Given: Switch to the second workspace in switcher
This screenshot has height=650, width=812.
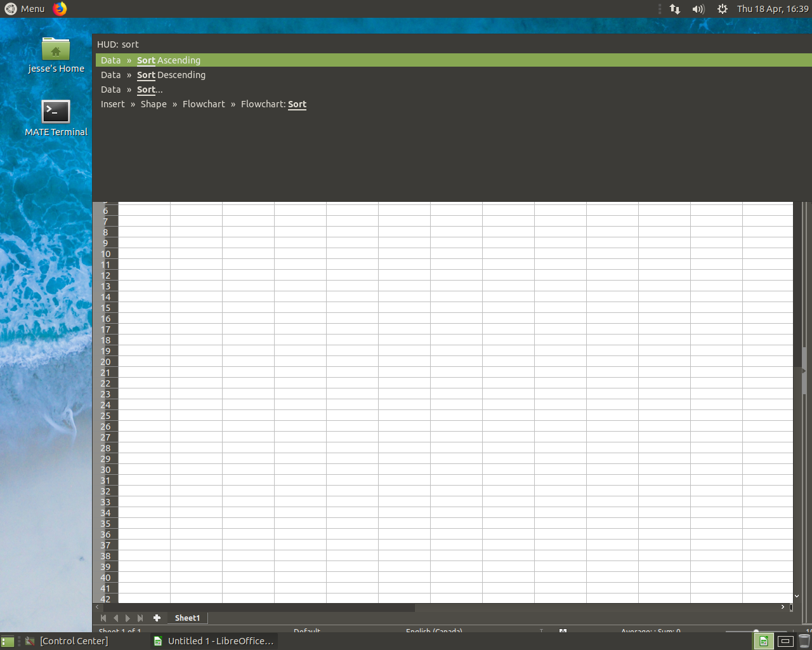Looking at the screenshot, I should (785, 641).
